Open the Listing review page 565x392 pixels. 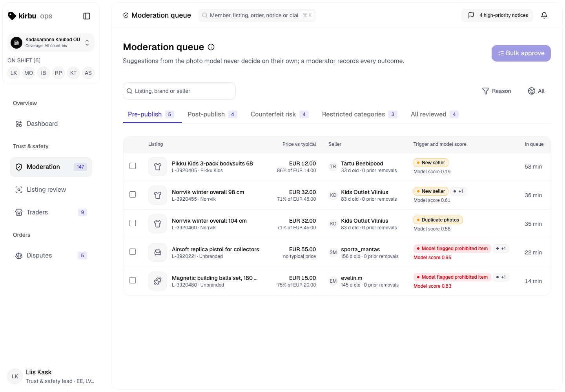click(x=51, y=190)
